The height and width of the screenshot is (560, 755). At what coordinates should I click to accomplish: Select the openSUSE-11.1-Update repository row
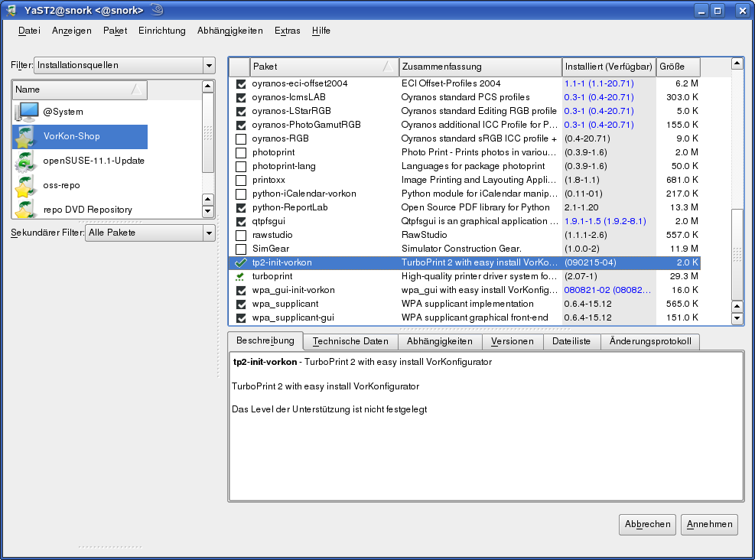coord(80,161)
